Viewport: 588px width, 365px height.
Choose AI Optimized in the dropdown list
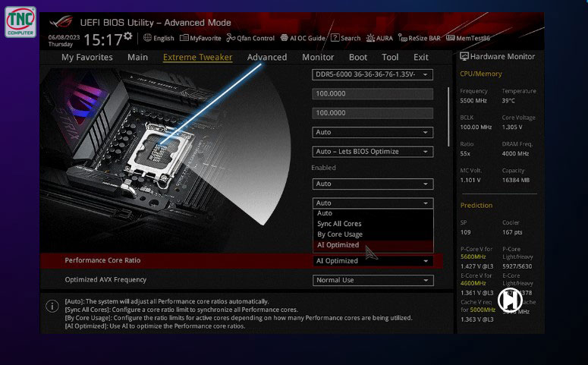tap(373, 245)
